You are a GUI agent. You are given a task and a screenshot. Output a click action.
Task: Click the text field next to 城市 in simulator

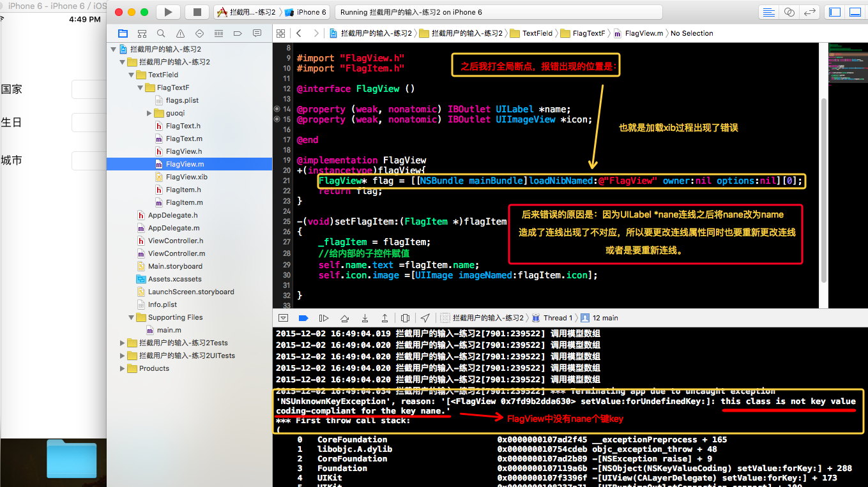pos(88,160)
